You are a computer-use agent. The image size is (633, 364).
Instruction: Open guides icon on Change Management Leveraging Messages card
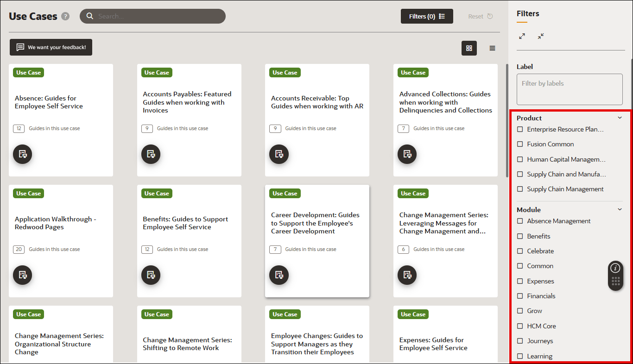tap(407, 275)
